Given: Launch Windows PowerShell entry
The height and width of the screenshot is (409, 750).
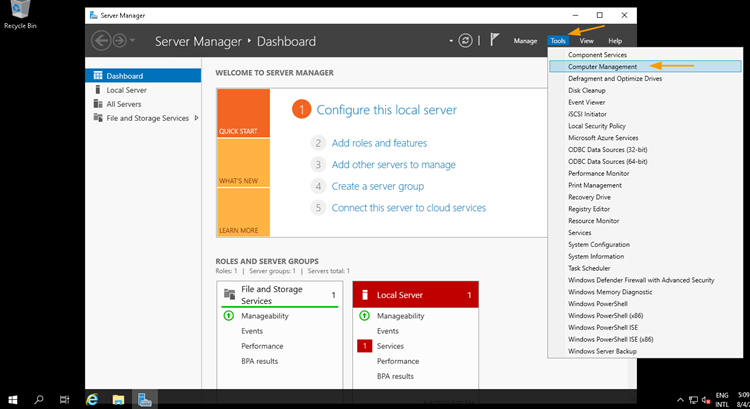Looking at the screenshot, I should pos(598,304).
